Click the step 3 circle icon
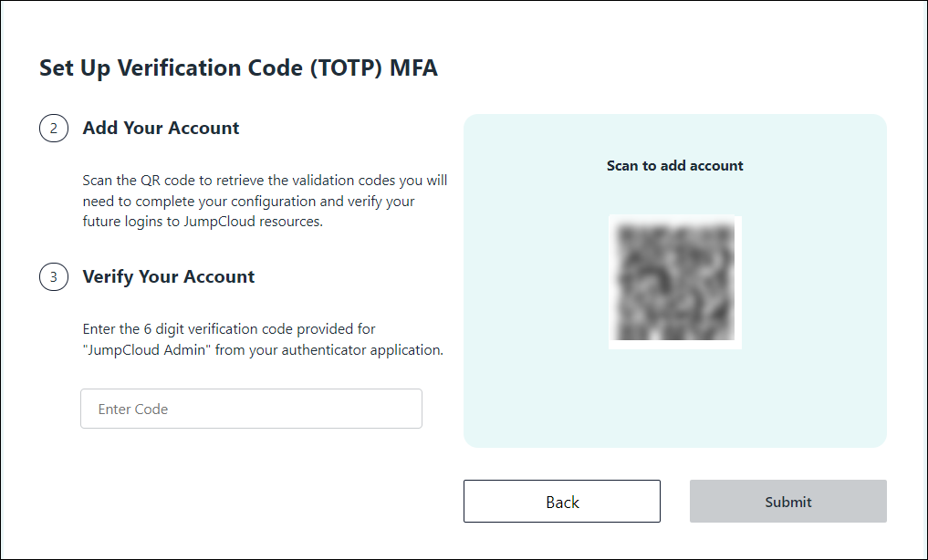The width and height of the screenshot is (928, 560). point(54,277)
